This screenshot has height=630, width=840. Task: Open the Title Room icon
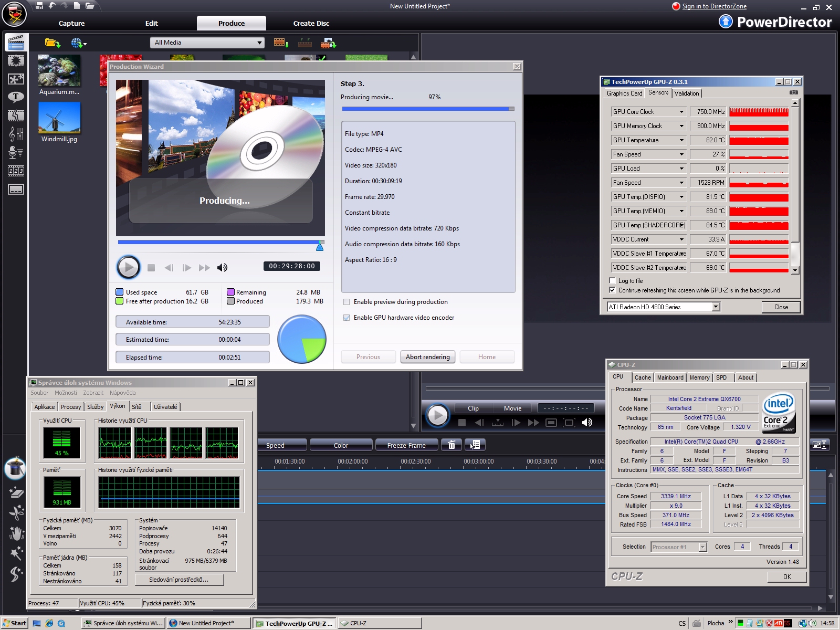[x=16, y=97]
